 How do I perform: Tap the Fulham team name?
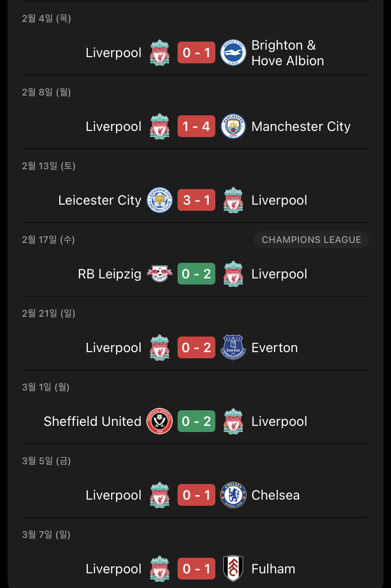[x=273, y=569]
